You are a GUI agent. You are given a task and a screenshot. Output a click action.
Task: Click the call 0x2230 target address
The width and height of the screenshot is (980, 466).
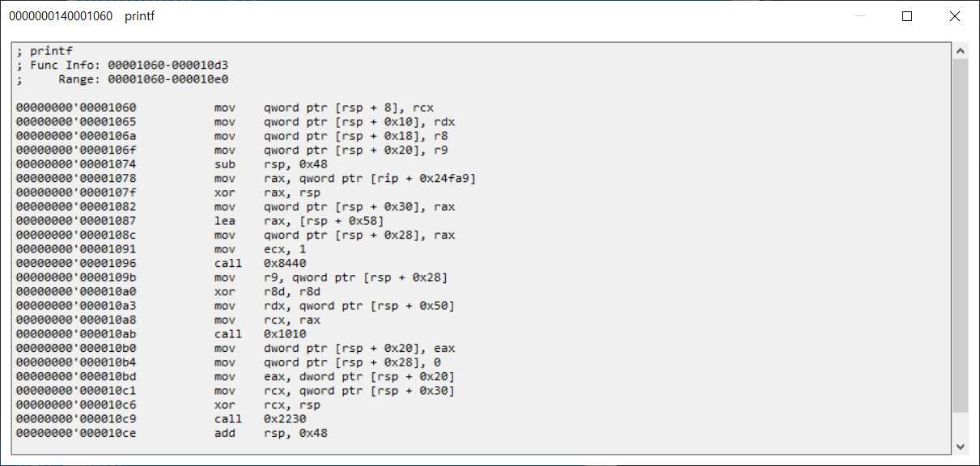click(285, 419)
